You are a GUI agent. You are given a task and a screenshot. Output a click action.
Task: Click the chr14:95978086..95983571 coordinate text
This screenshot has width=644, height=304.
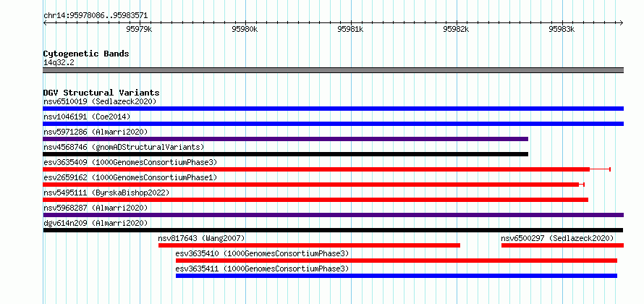click(96, 16)
